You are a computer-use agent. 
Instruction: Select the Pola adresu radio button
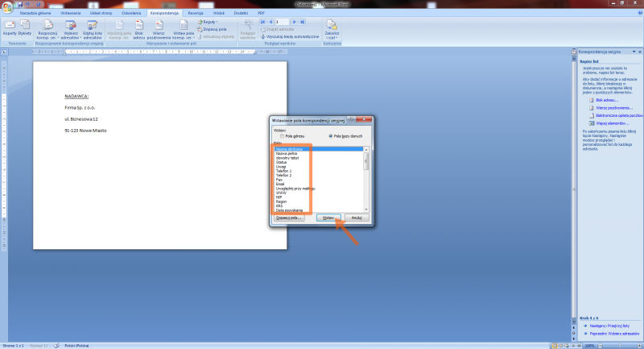click(279, 135)
